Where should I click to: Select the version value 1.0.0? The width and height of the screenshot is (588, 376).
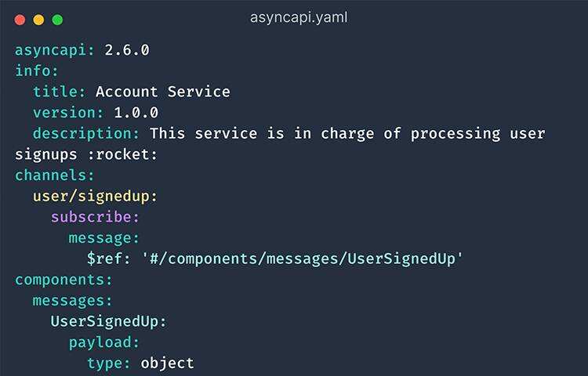(136, 113)
